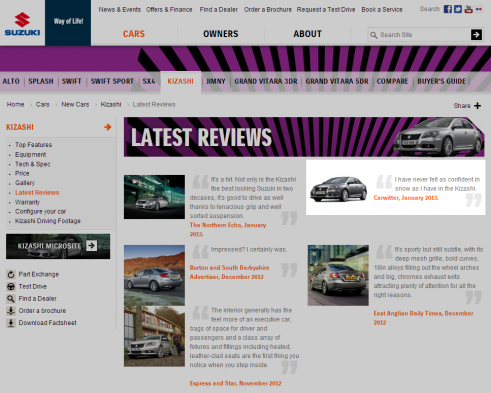Click the Download Factsheet arrow icon

[x=11, y=323]
